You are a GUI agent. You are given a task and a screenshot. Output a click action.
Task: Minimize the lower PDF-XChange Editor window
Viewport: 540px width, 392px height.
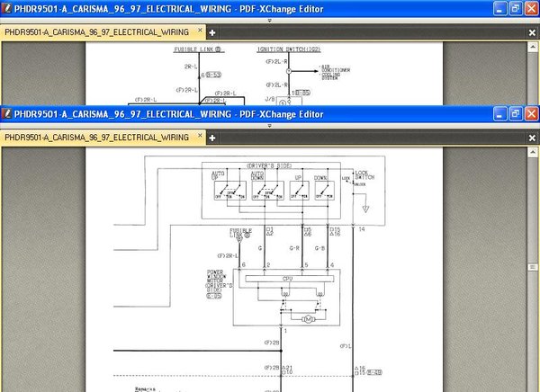click(499, 114)
